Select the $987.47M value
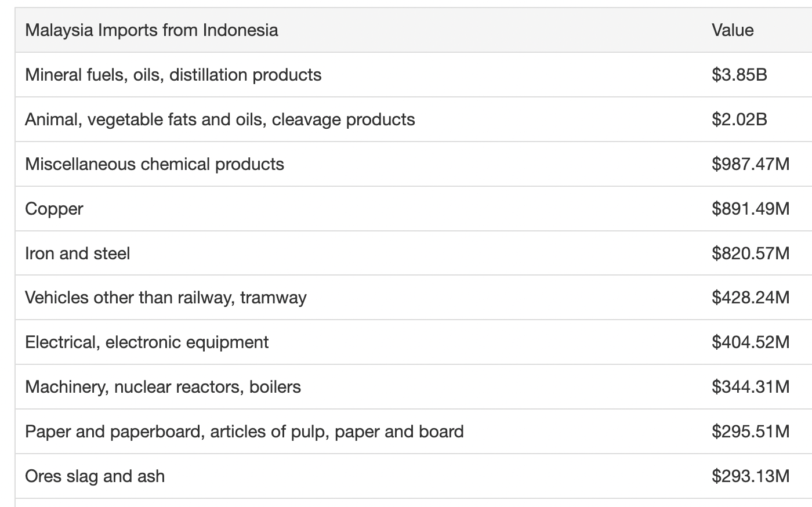 [751, 164]
